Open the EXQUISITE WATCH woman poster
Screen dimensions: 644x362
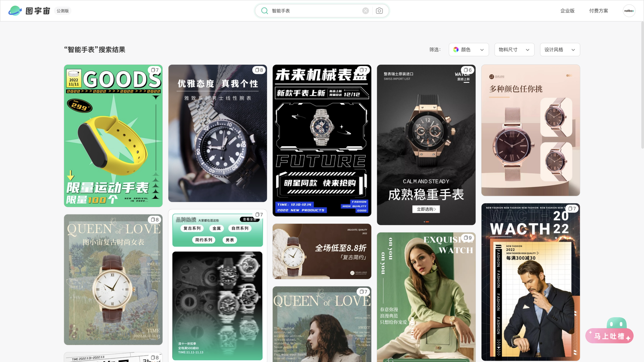tap(426, 297)
